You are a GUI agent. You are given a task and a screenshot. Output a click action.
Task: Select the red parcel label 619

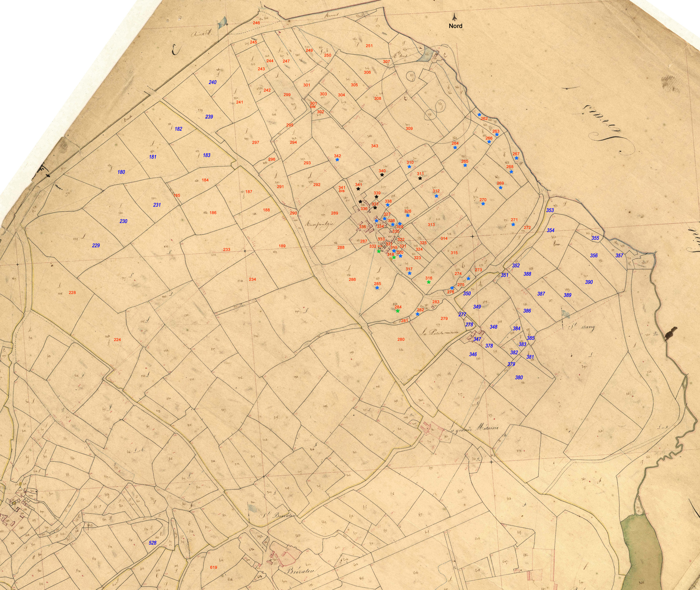pyautogui.click(x=213, y=567)
